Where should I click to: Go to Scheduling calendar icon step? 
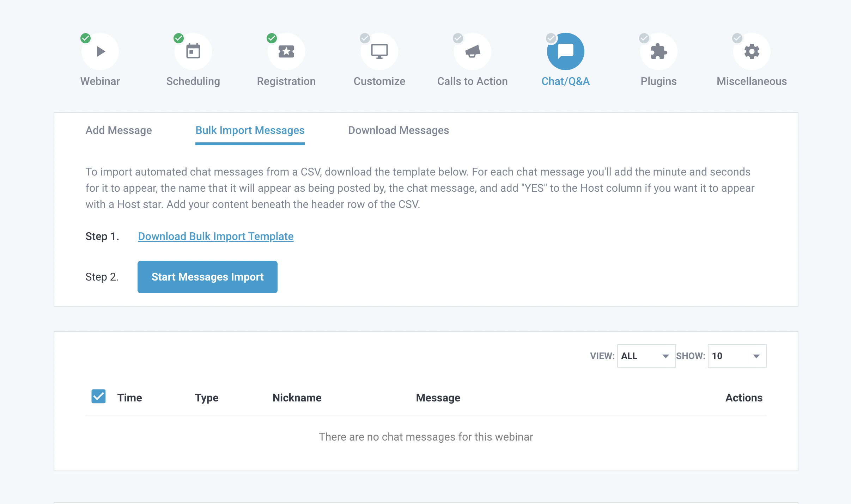click(x=193, y=52)
